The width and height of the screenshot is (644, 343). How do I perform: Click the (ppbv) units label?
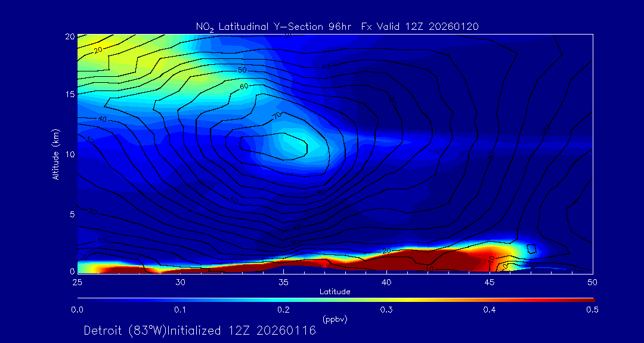tap(335, 319)
